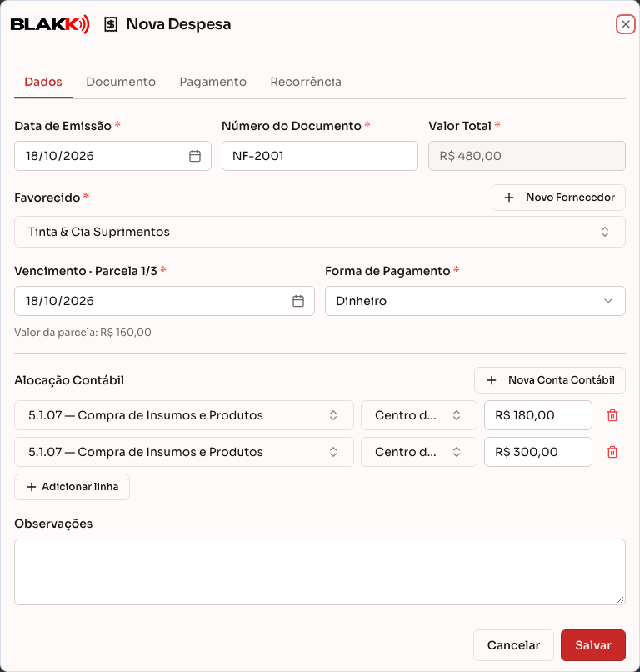The image size is (640, 672).
Task: Click the 'Alocação Contábil' heading
Action: pos(69,380)
